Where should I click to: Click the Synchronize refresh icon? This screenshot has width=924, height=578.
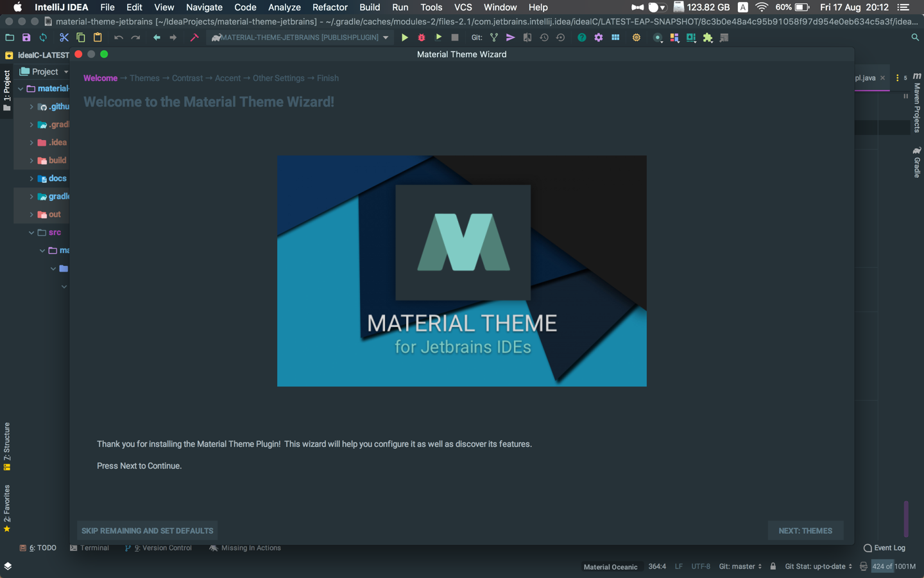point(43,38)
